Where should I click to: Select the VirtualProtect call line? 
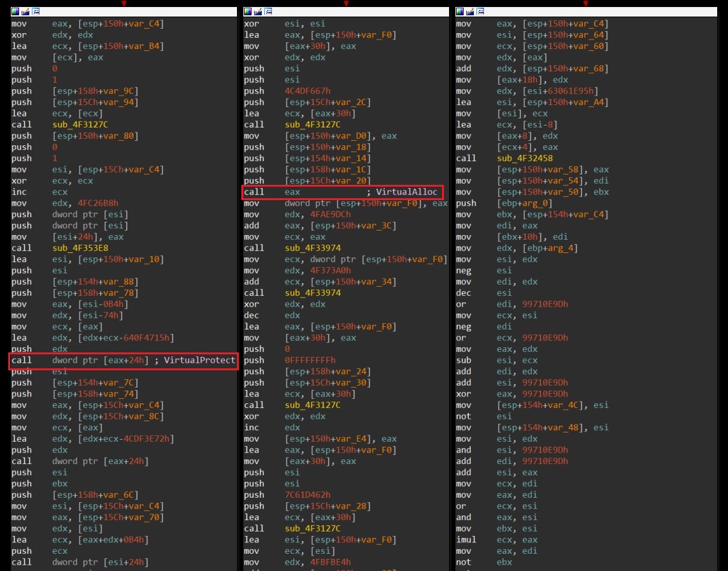tap(124, 360)
